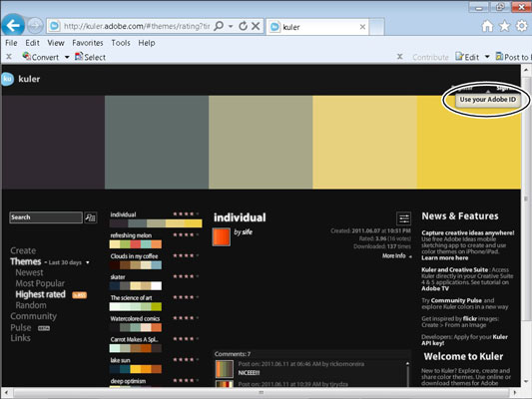This screenshot has height=399, width=532.
Task: Click the kuler logo badge
Action: (x=7, y=79)
